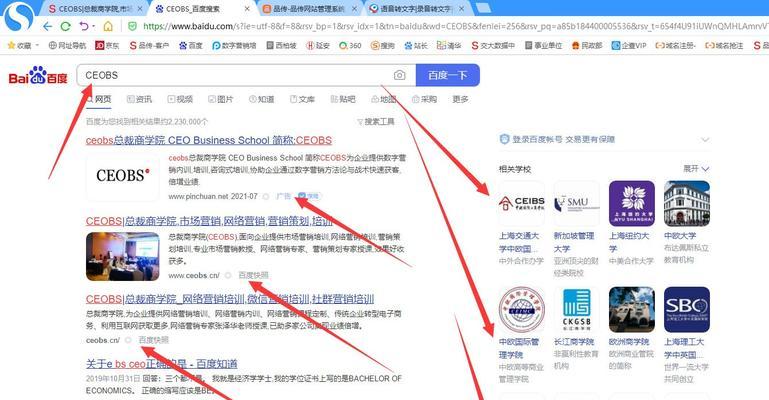769x400 pixels.
Task: Open result CEOBS|总裁商学院_网络营销培训
Action: coord(230,299)
